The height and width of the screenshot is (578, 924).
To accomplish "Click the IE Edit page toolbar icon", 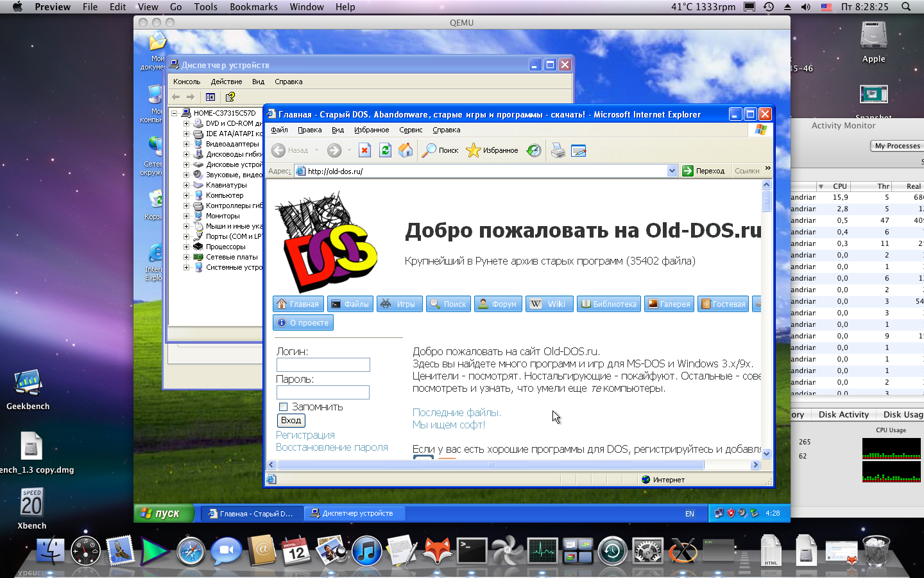I will coord(578,150).
